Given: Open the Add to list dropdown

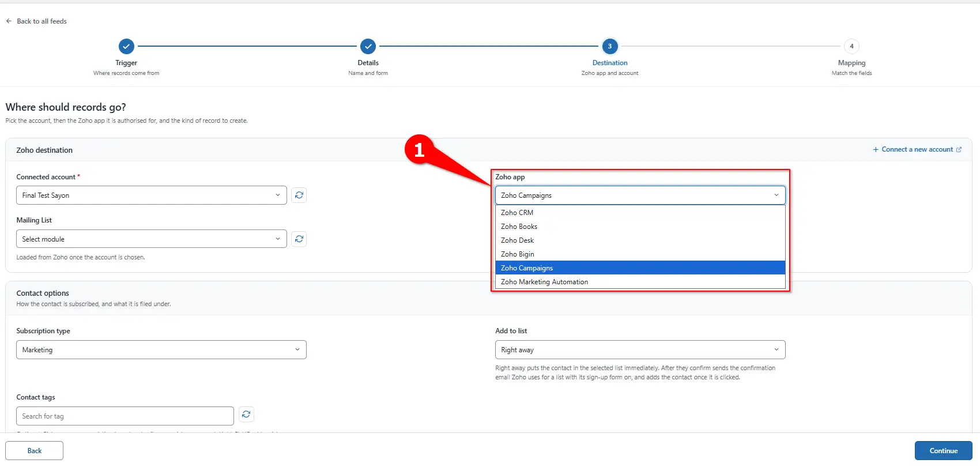Looking at the screenshot, I should [640, 350].
